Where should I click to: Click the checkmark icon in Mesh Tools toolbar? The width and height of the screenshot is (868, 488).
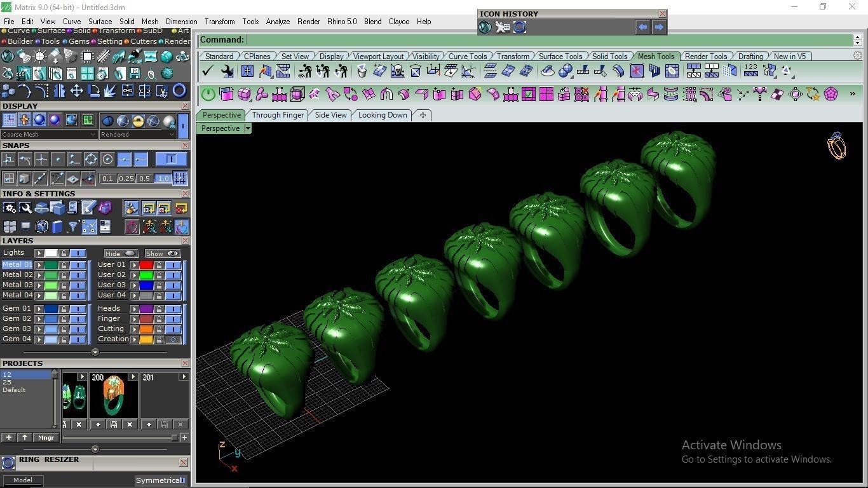(x=207, y=71)
